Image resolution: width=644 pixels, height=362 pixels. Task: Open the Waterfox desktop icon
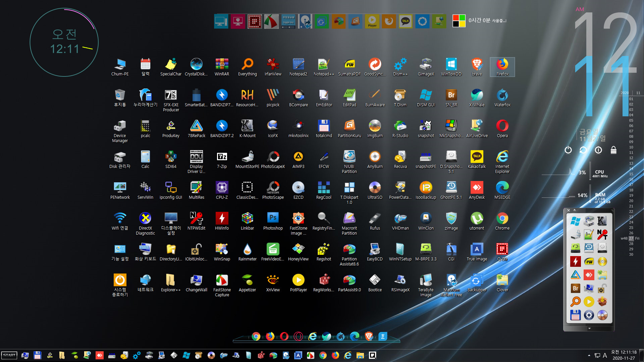[x=502, y=98]
